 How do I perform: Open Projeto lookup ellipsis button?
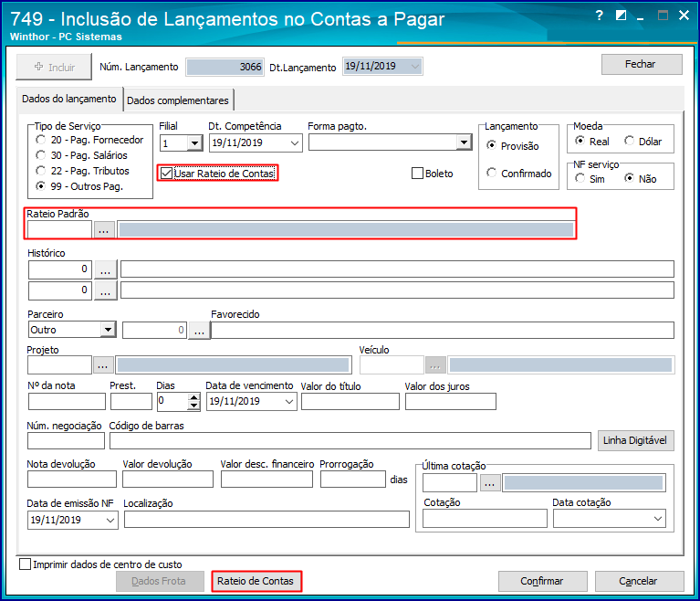(x=103, y=365)
